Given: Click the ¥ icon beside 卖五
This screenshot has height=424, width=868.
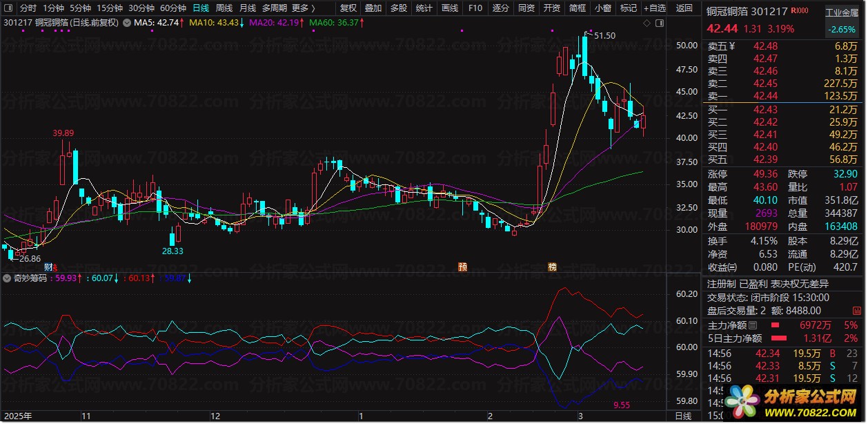Looking at the screenshot, I should (733, 46).
